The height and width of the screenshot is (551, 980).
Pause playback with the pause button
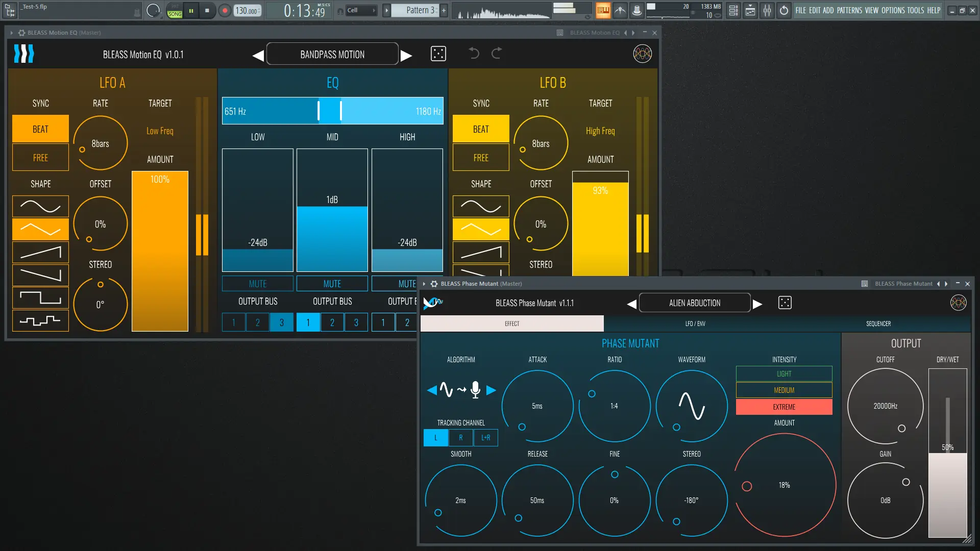click(x=191, y=10)
